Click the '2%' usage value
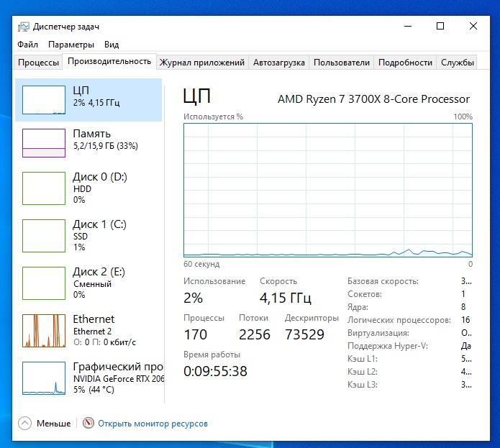 pos(193,298)
